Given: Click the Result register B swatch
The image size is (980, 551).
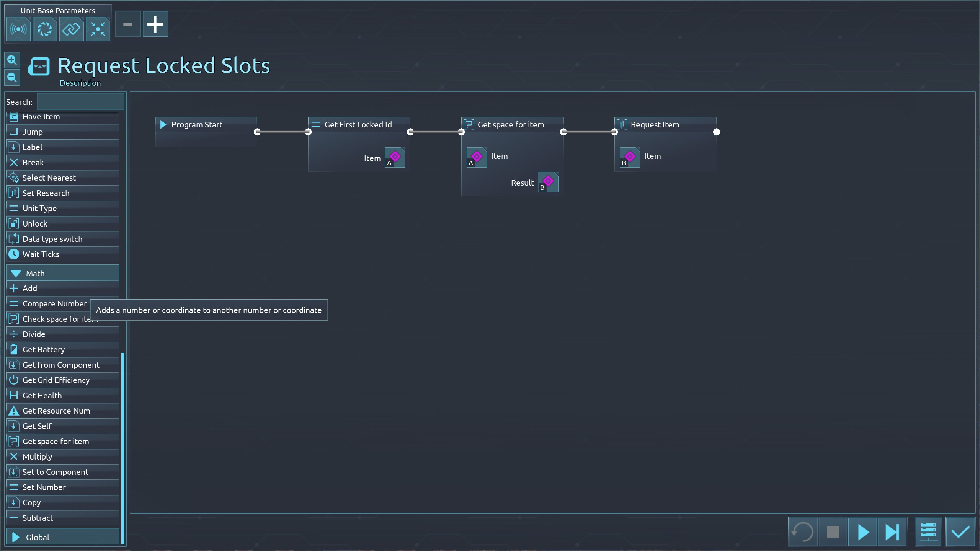Looking at the screenshot, I should pos(548,182).
